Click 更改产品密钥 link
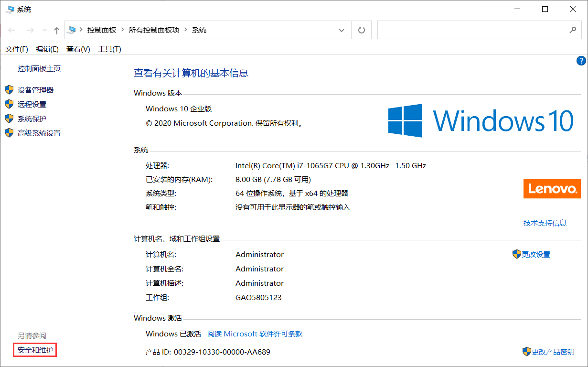Screen dimensions: 588x367 553,352
